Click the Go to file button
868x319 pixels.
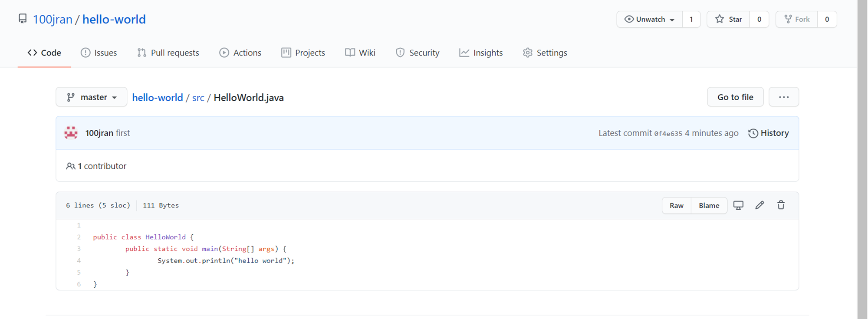click(x=735, y=97)
